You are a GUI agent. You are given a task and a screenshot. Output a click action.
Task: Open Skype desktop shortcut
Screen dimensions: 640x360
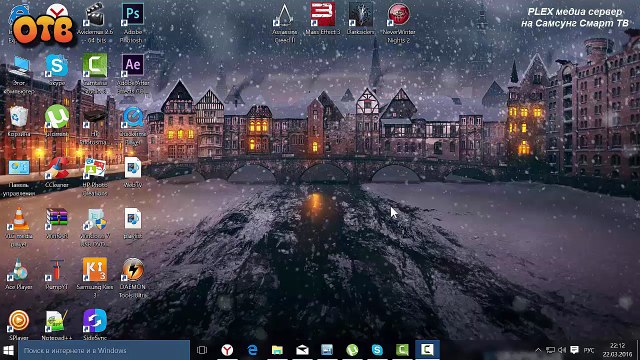tap(57, 69)
